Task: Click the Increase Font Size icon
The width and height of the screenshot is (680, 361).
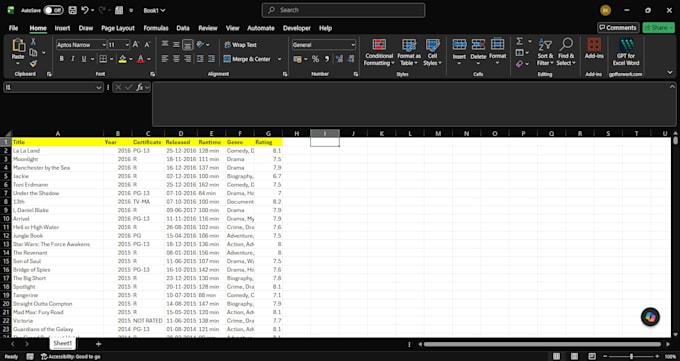Action: (x=136, y=44)
